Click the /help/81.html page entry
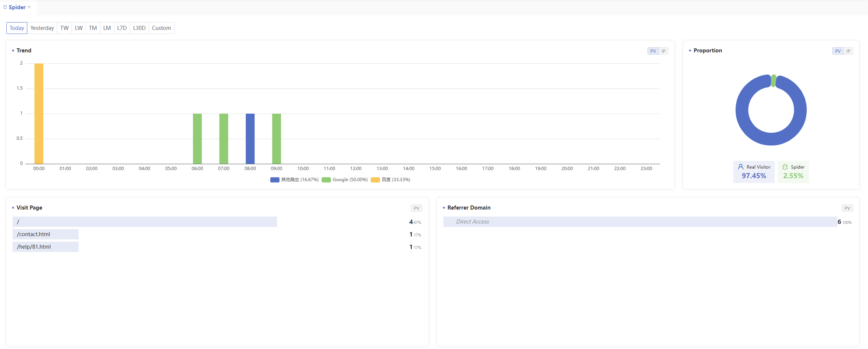Viewport: 868px width, 349px height. click(x=34, y=247)
